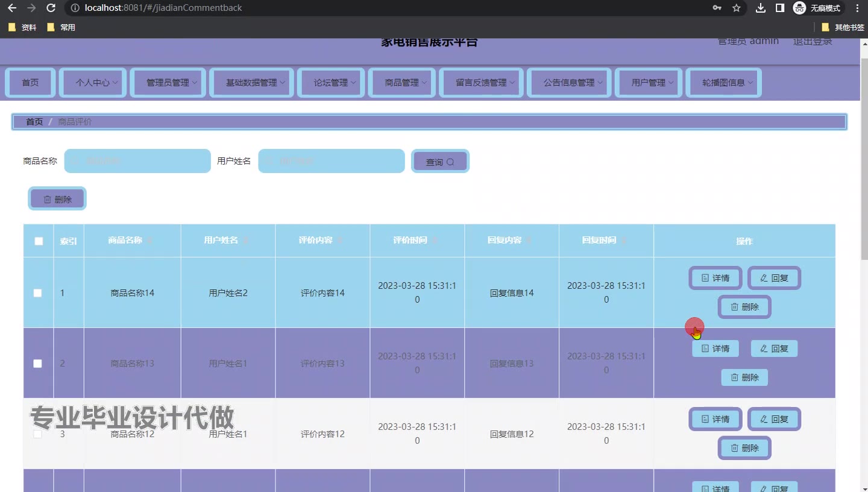Focus the 用户姓名 search field
This screenshot has width=868, height=492.
pos(332,161)
